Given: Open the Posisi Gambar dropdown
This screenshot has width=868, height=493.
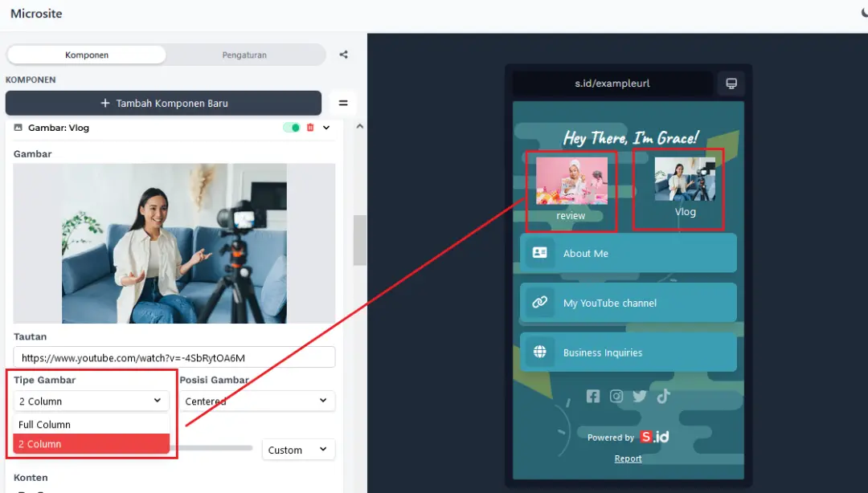Looking at the screenshot, I should pyautogui.click(x=256, y=401).
